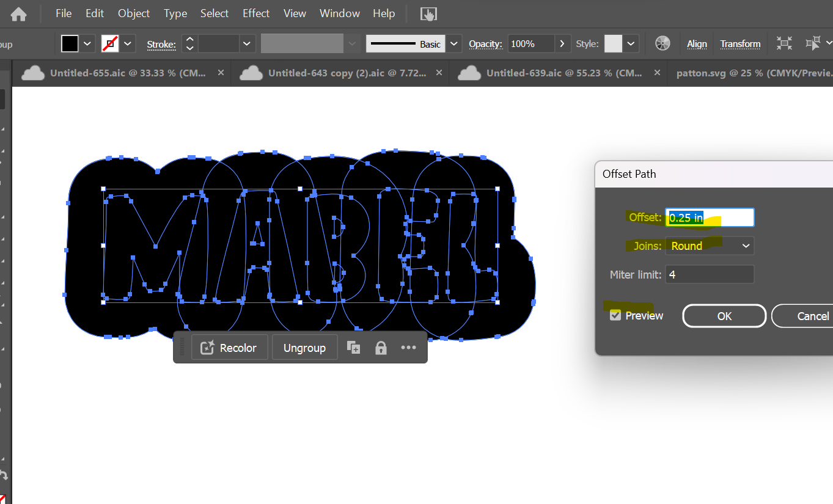Click the Ungroup button
Screen dimensions: 833x504
[x=304, y=348]
